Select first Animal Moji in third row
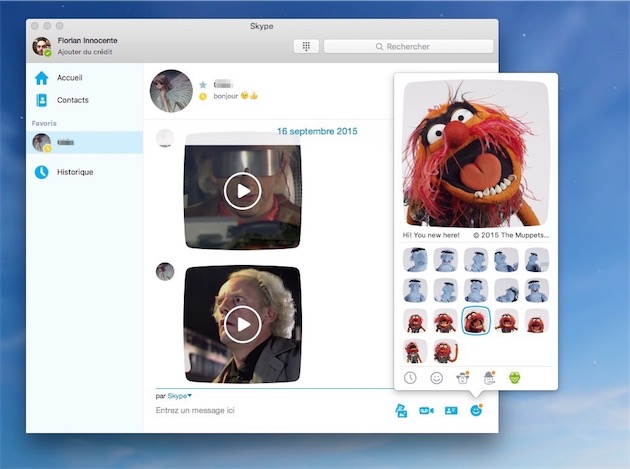630x469 pixels. pyautogui.click(x=415, y=321)
